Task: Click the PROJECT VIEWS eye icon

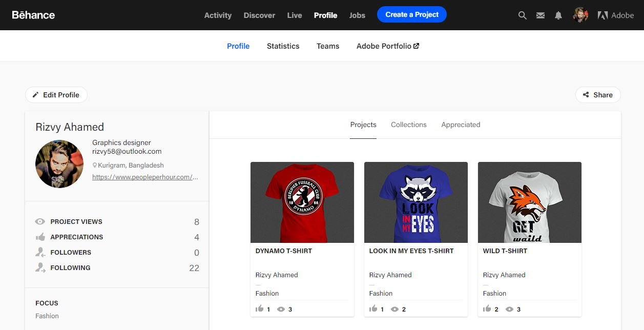Action: [39, 221]
